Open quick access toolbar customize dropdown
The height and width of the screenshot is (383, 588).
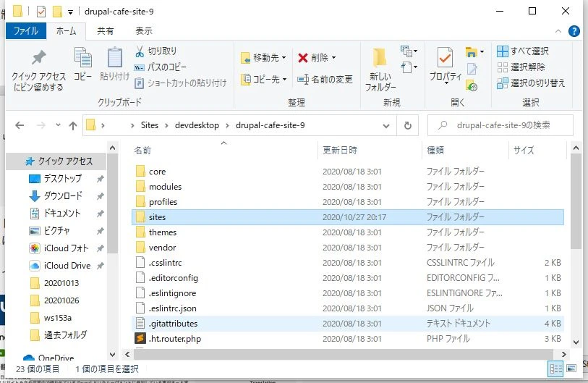click(x=70, y=12)
